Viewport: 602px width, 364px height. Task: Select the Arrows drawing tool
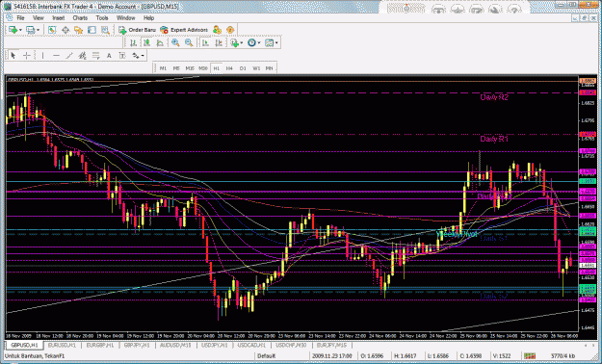(136, 56)
